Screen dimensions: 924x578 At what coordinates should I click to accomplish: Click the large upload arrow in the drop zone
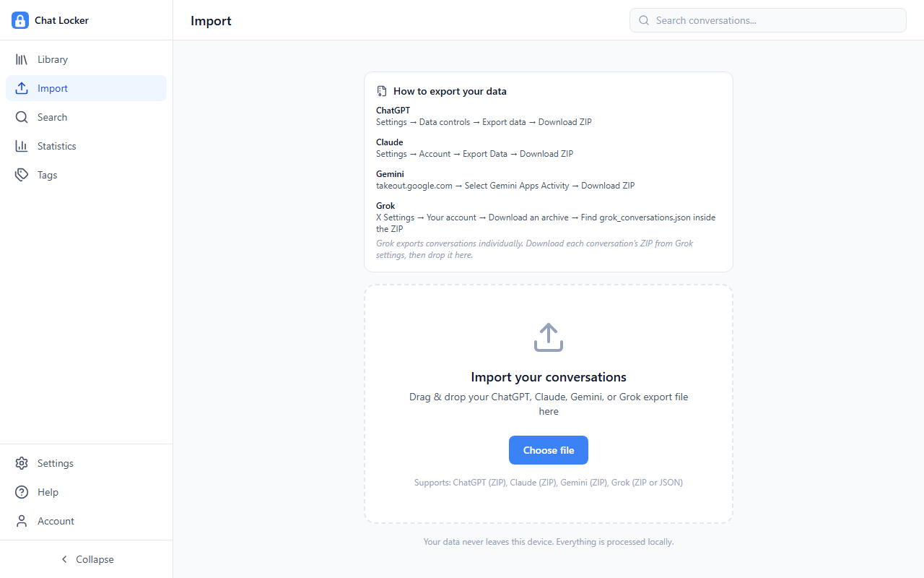click(x=548, y=337)
